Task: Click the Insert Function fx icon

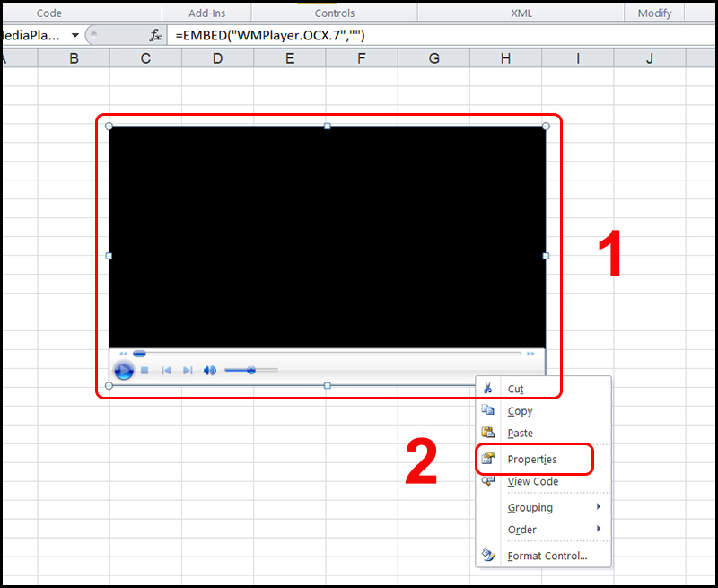Action: click(155, 35)
